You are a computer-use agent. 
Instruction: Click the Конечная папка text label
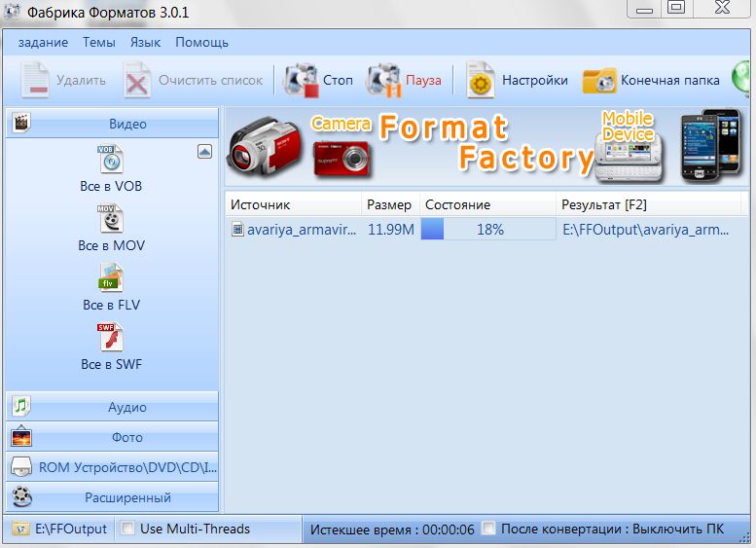pos(669,80)
